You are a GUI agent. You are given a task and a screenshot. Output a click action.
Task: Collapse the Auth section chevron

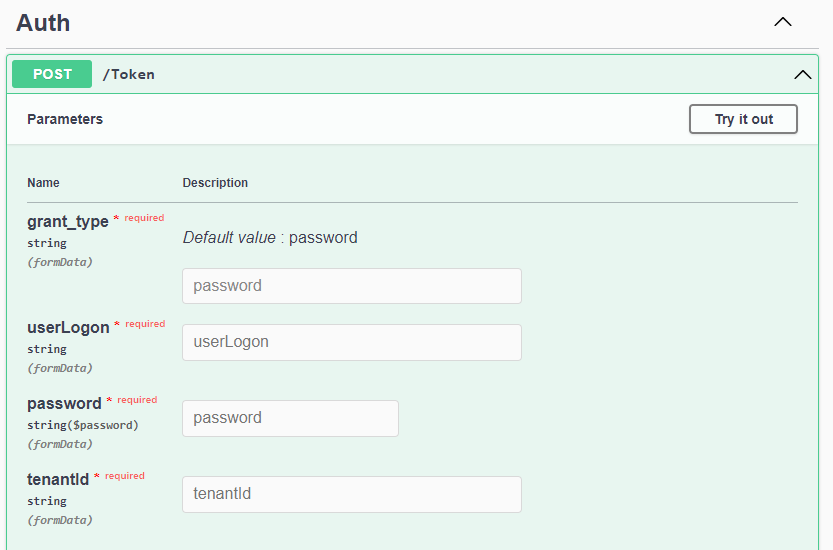coord(783,22)
